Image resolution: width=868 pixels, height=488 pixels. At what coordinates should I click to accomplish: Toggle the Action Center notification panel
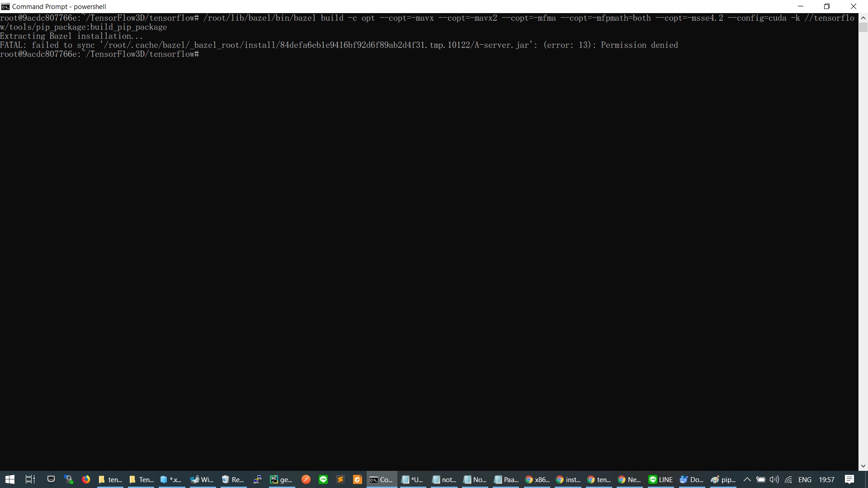tap(849, 479)
